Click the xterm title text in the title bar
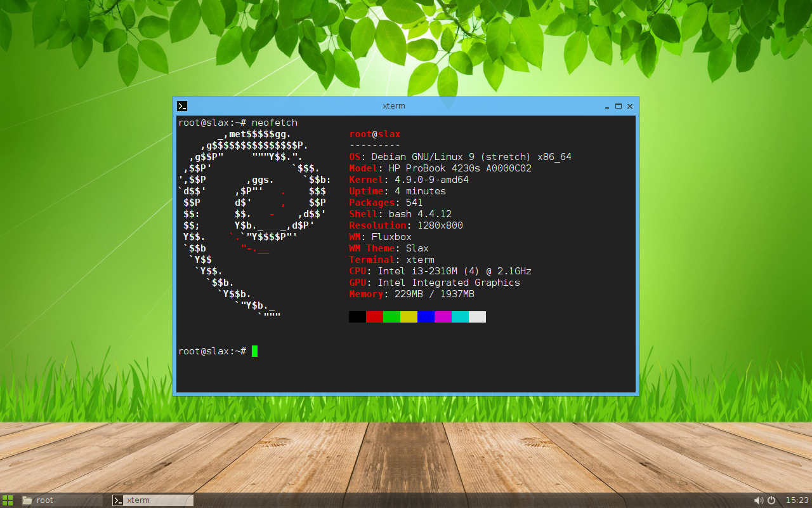This screenshot has width=812, height=508. pos(394,105)
